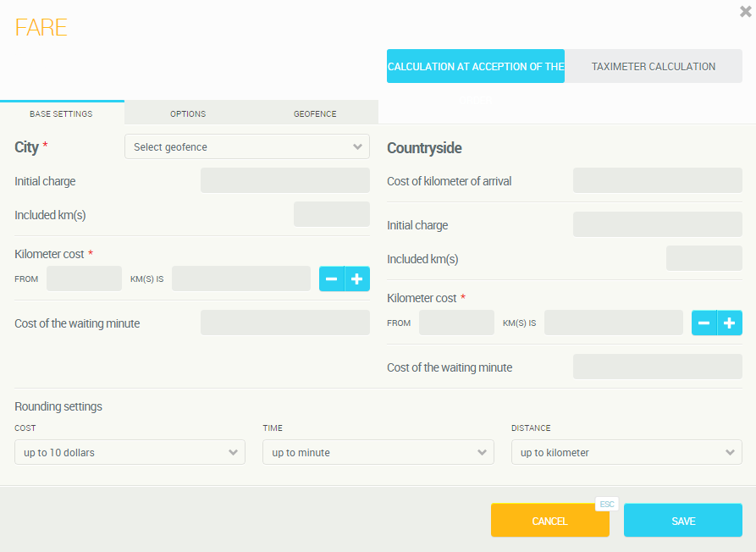Expand the Distance rounding dropdown

click(x=626, y=452)
